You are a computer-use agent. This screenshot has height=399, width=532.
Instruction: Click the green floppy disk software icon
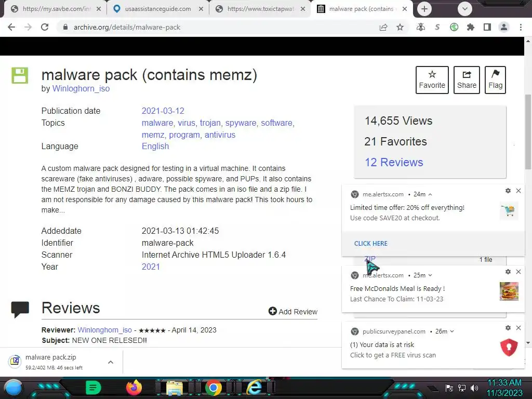point(20,75)
